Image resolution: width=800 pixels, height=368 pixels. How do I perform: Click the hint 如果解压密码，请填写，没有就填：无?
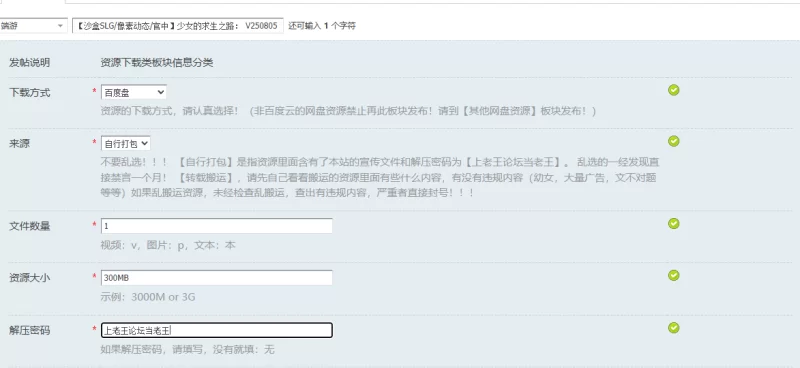(x=187, y=350)
